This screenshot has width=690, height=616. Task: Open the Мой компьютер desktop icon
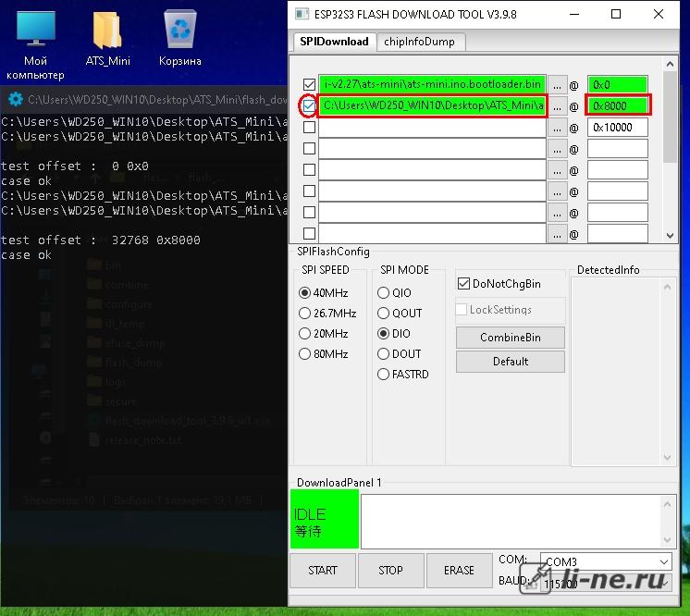(x=36, y=45)
